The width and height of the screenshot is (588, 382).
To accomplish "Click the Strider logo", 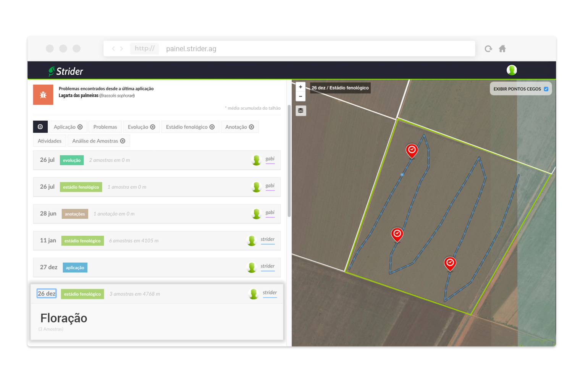I will click(x=66, y=71).
